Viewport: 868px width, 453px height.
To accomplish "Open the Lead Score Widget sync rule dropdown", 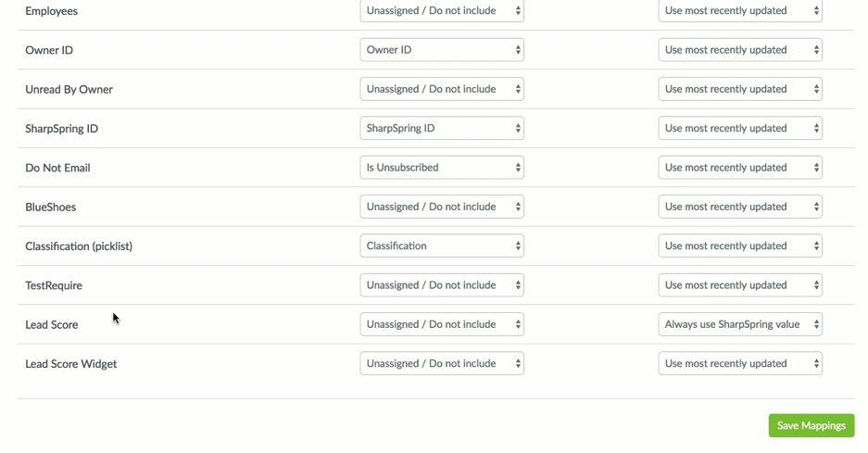I will tap(740, 364).
